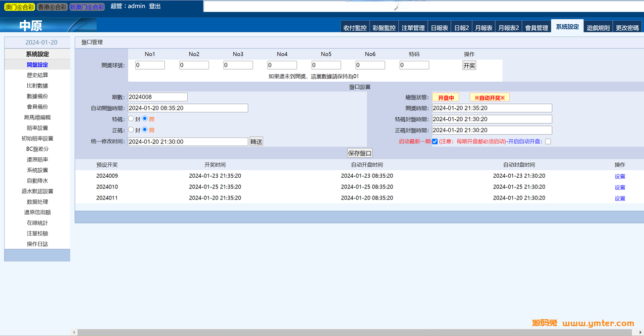Screen dimensions: 644x336
Task: Click the 開獎時間 field
Action: click(492, 108)
